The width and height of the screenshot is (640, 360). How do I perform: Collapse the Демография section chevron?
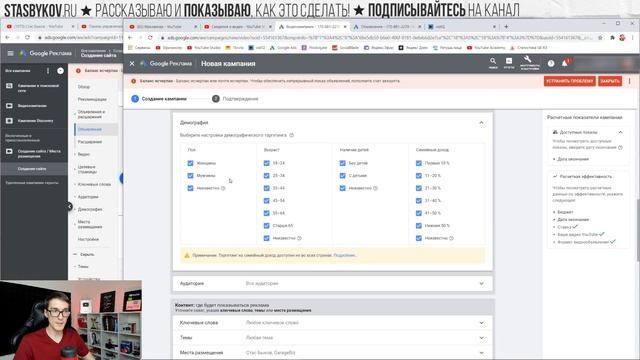pos(481,122)
